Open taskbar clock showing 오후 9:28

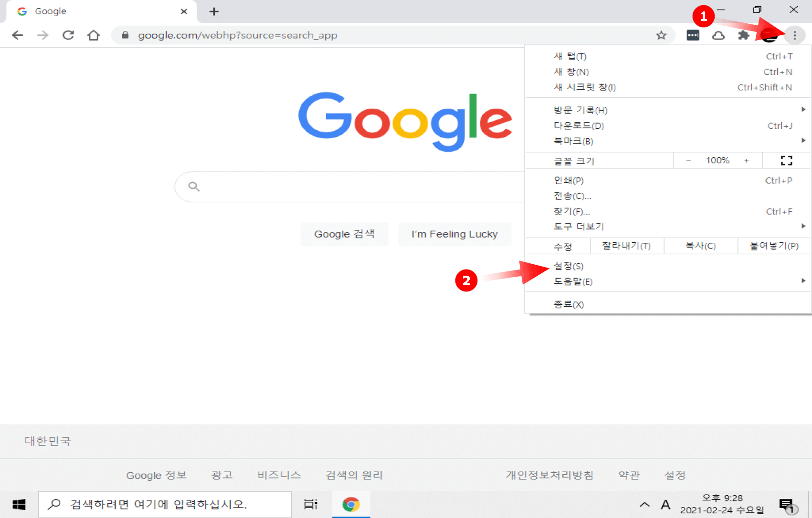click(722, 505)
